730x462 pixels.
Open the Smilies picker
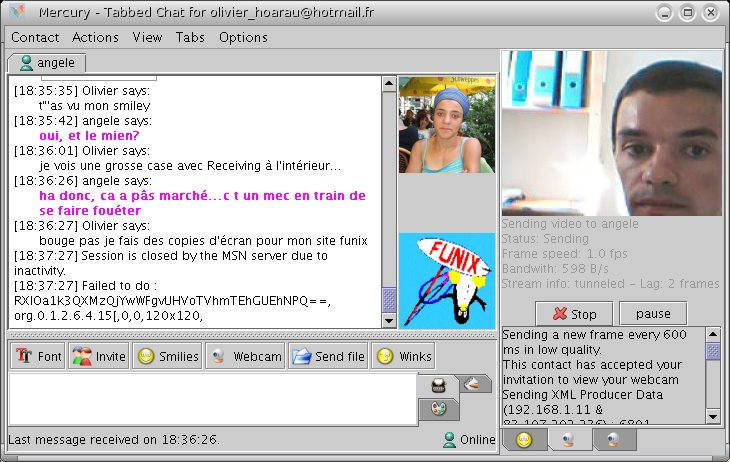click(x=167, y=356)
